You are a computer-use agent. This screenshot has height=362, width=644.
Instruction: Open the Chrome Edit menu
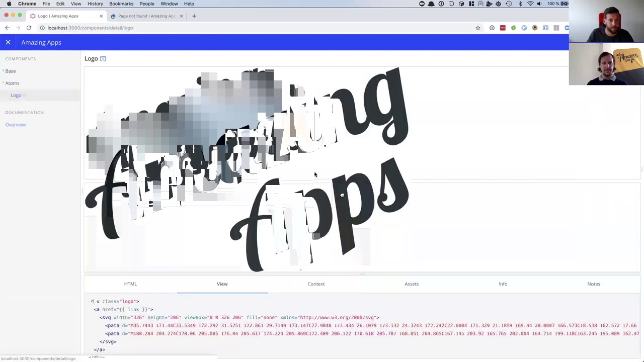60,4
